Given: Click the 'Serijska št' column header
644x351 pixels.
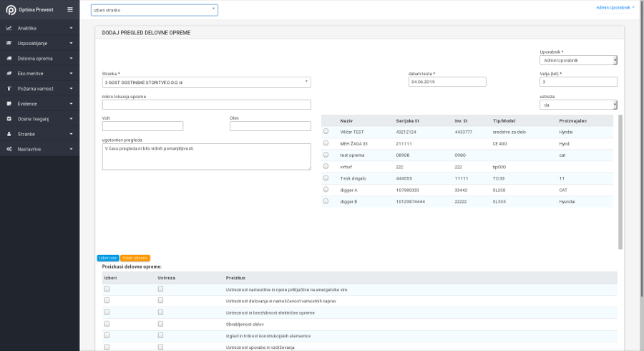Looking at the screenshot, I should coord(407,121).
